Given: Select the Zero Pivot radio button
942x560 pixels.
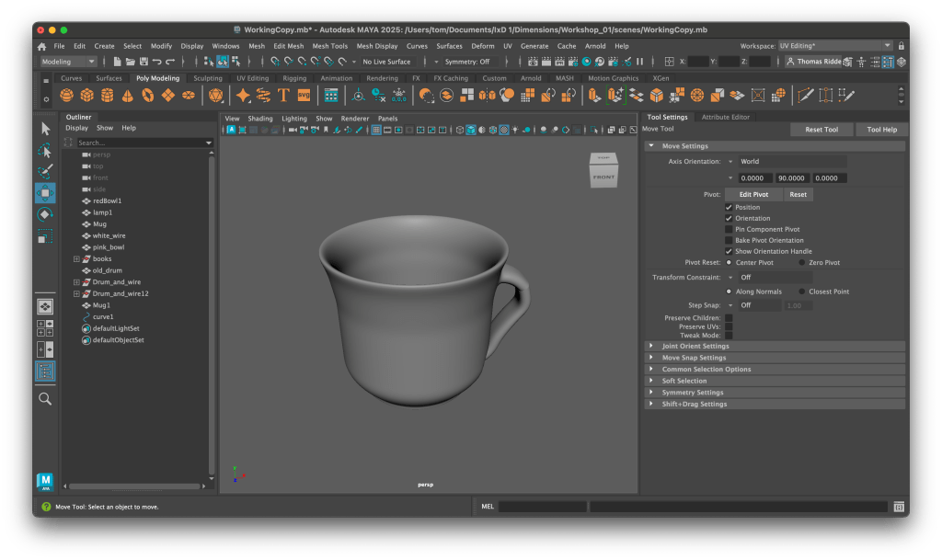Looking at the screenshot, I should pyautogui.click(x=802, y=262).
